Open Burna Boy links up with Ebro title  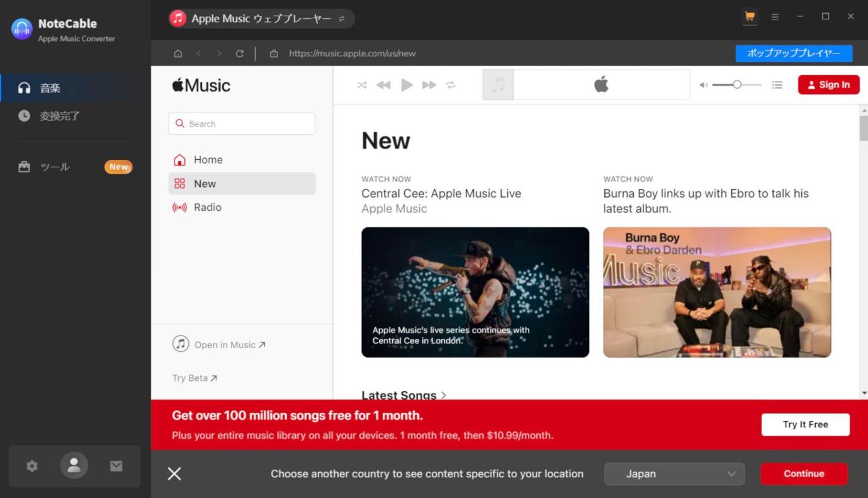point(706,201)
